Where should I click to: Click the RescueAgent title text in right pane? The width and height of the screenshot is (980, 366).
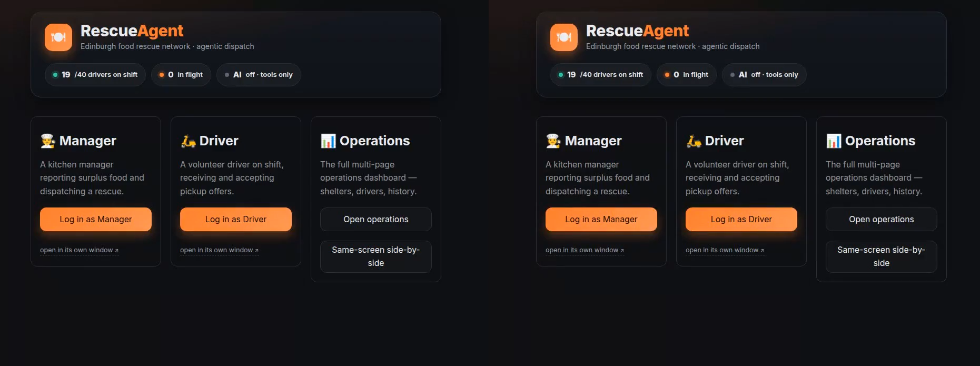[637, 31]
